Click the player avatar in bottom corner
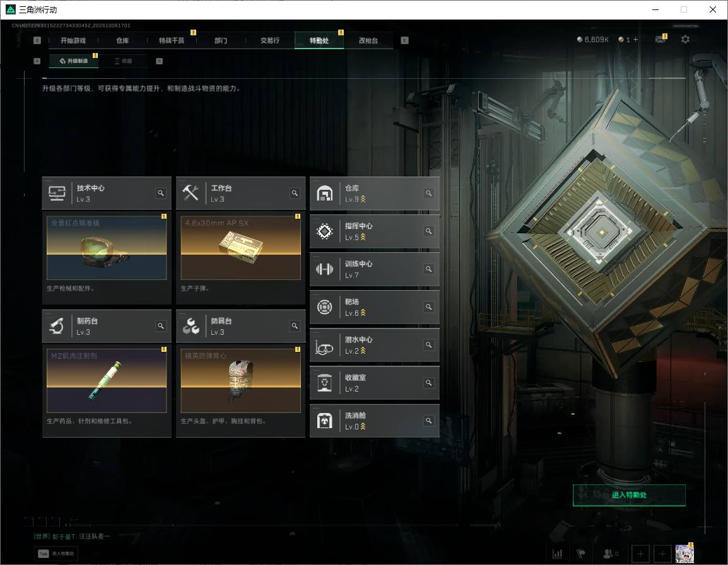The width and height of the screenshot is (728, 565). (x=684, y=554)
